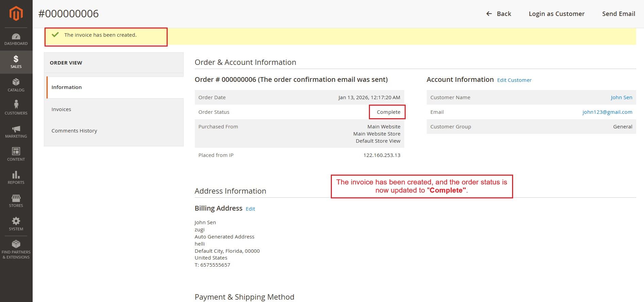The image size is (644, 302).
Task: Select the Information tab in Order View
Action: [x=67, y=87]
